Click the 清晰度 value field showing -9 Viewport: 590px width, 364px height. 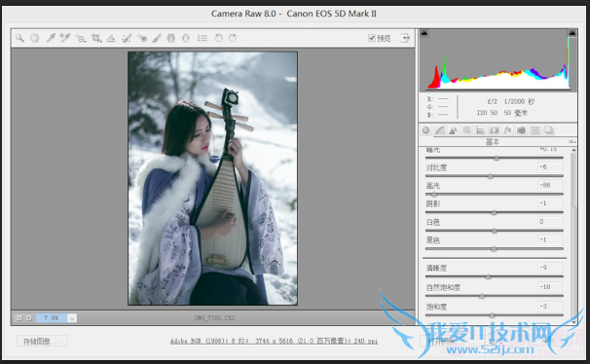tap(550, 268)
